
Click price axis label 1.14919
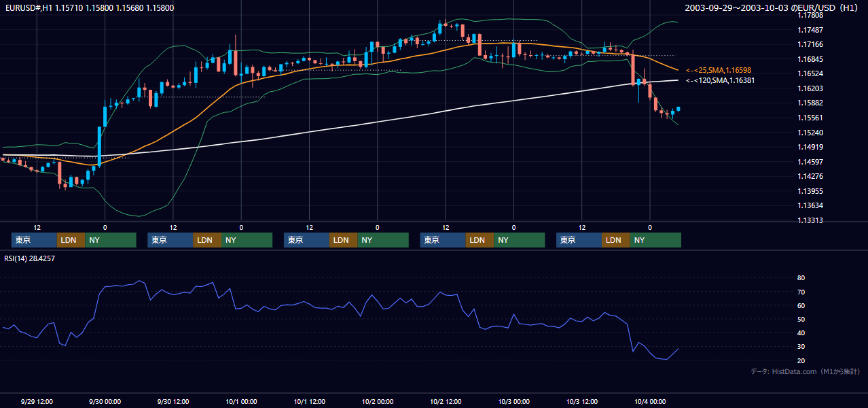(810, 147)
